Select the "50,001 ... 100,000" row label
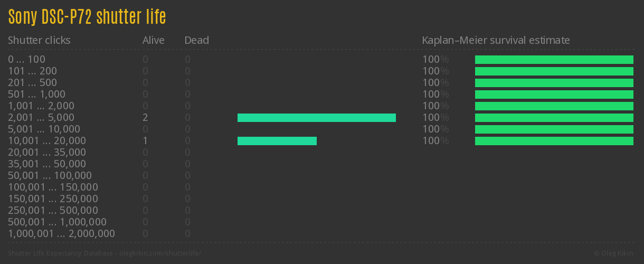The height and width of the screenshot is (264, 644). [50, 176]
